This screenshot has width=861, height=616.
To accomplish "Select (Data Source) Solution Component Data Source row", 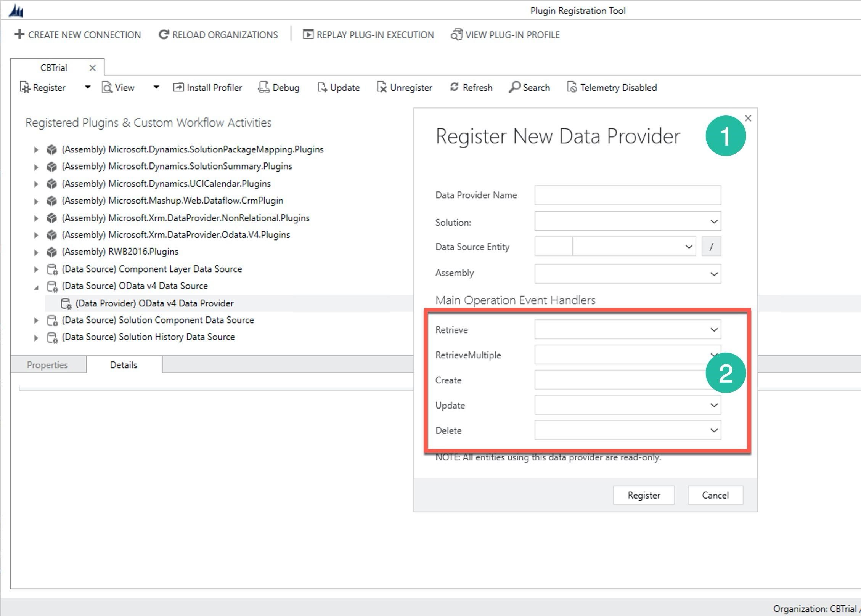I will click(x=157, y=320).
